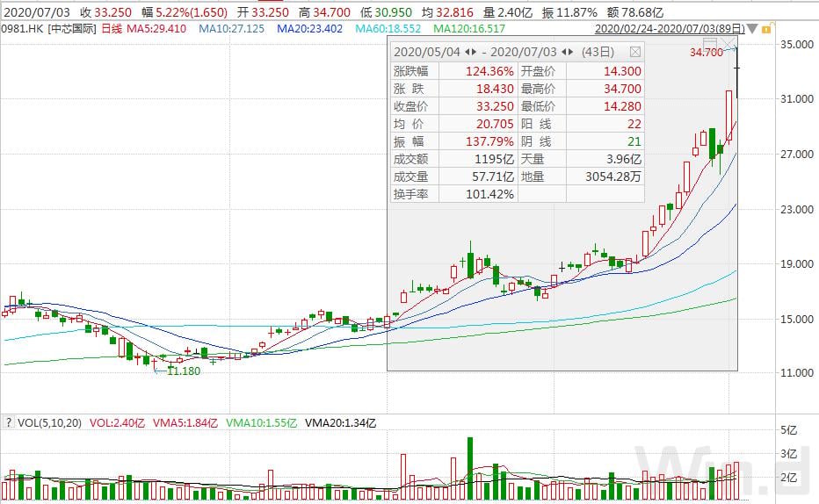Close the interval statistics panel with the X box
The image size is (819, 504).
(x=634, y=52)
